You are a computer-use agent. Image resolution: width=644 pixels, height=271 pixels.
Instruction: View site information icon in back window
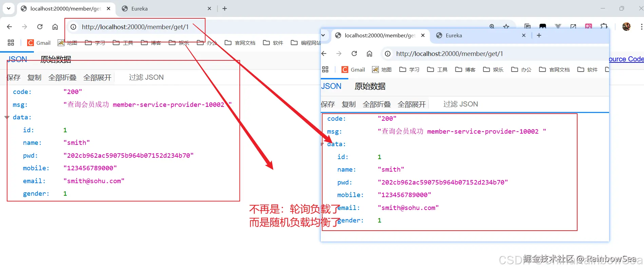pos(73,27)
